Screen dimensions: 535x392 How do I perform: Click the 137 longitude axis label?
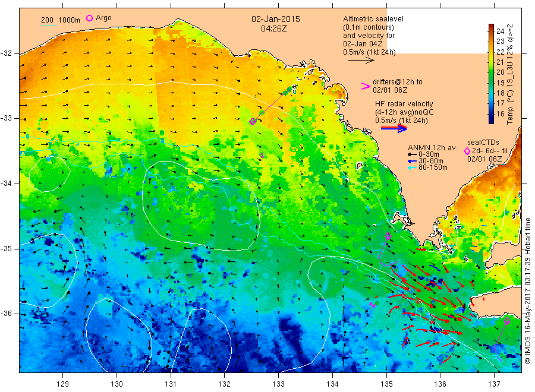(495, 384)
